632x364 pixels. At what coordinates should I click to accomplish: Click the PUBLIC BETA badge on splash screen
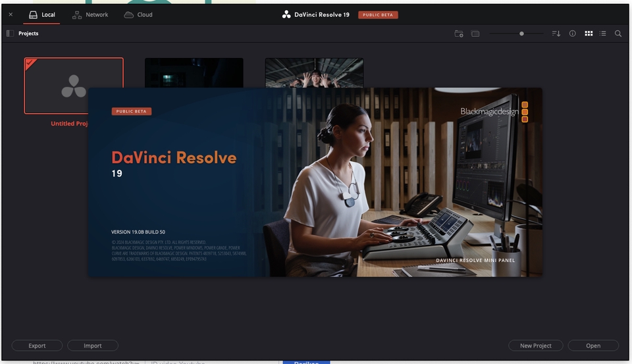[x=132, y=111]
